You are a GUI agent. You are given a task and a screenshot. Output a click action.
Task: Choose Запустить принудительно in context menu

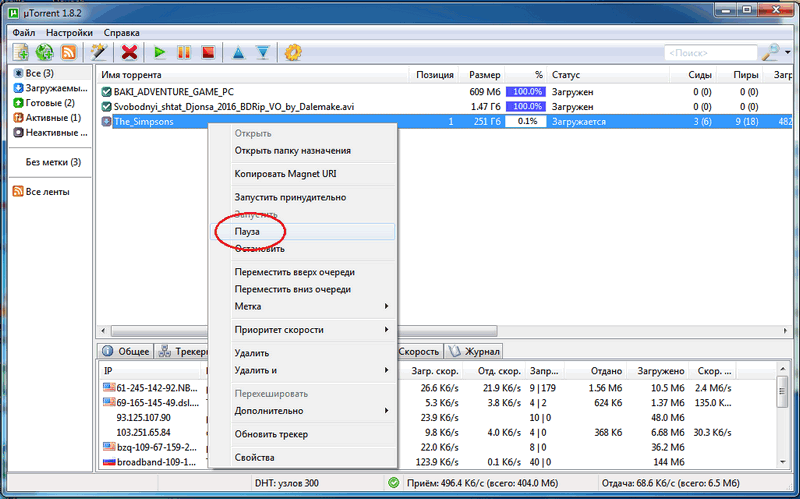(x=303, y=197)
